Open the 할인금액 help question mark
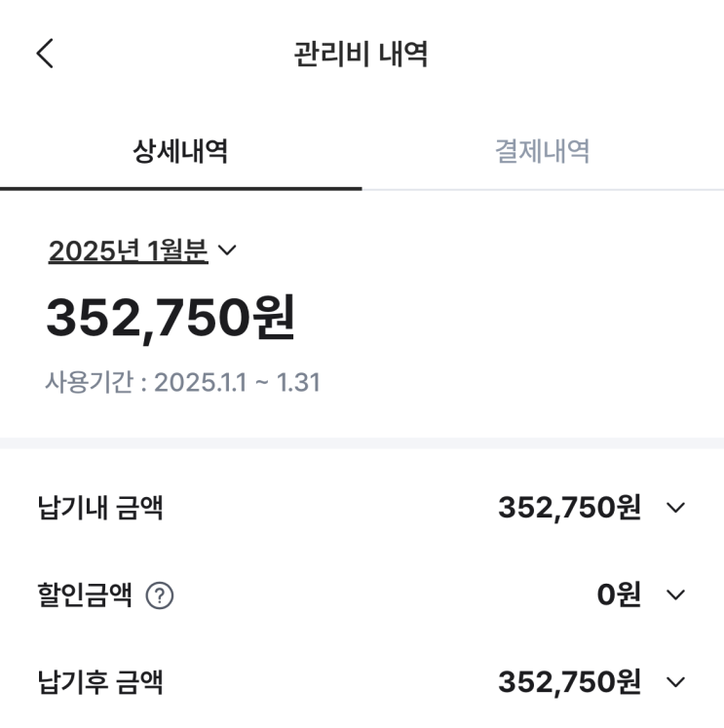724x728 pixels. coord(160,595)
